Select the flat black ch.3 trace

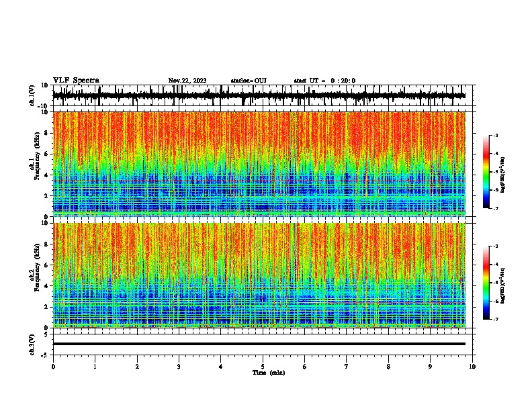(x=259, y=344)
